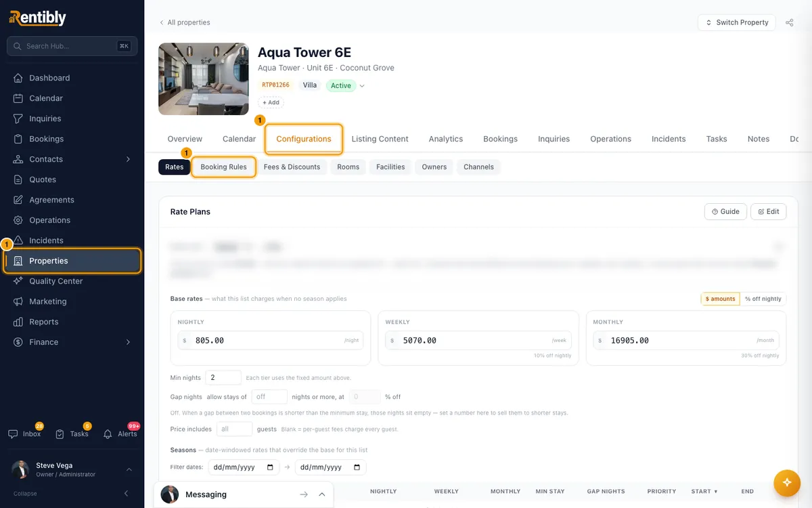This screenshot has width=812, height=508.
Task: Click the filter start date field
Action: coord(244,467)
